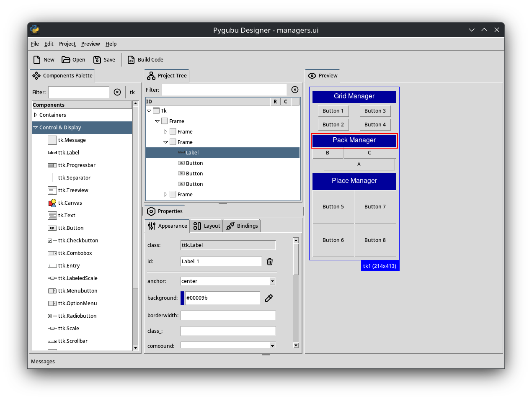Click the components palette filter field
The height and width of the screenshot is (401, 532).
[79, 92]
